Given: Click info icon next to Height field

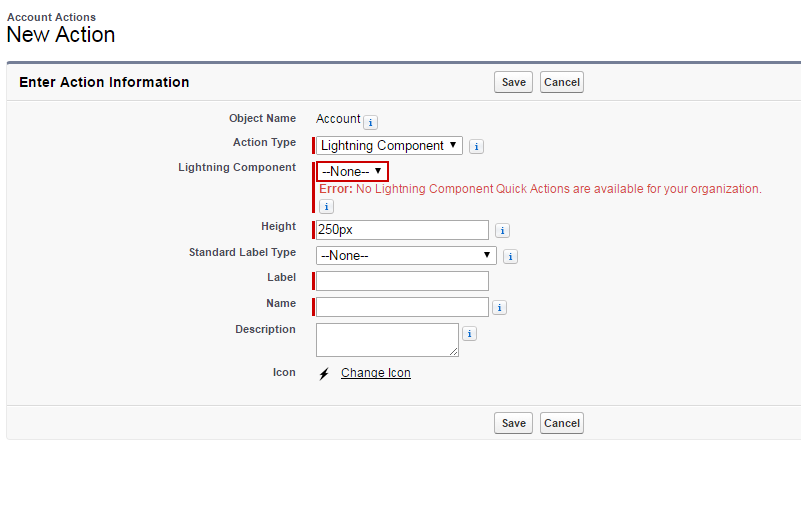Looking at the screenshot, I should coord(502,230).
